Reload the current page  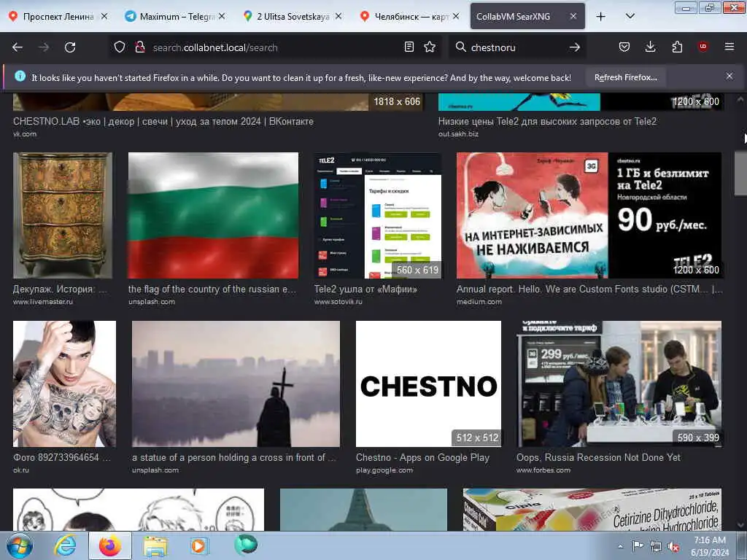click(x=70, y=47)
